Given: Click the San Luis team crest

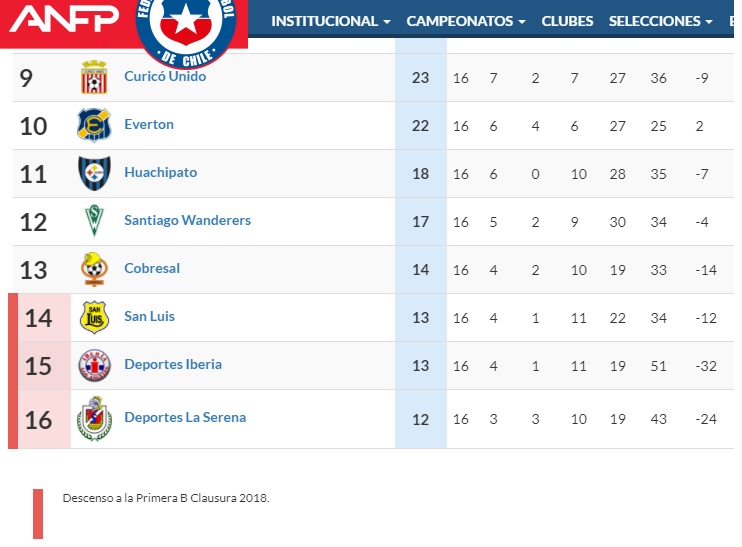Looking at the screenshot, I should click(94, 317).
